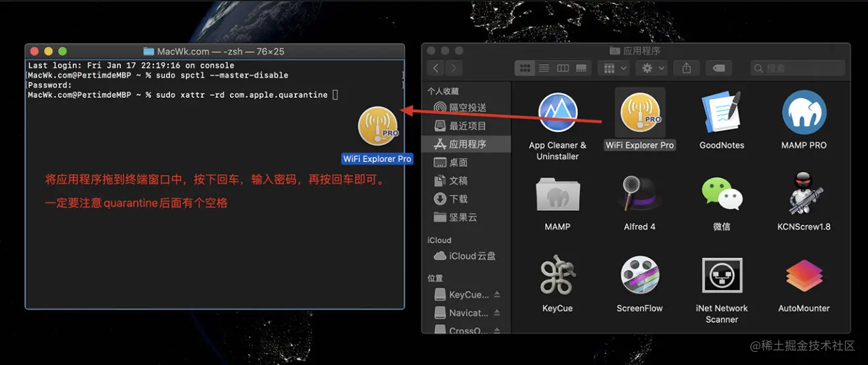Click the ScreenFlow name label
868x365 pixels.
coord(640,308)
